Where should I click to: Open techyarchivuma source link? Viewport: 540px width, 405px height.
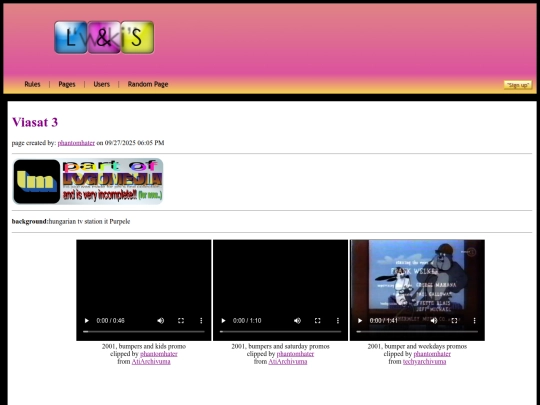tap(424, 361)
